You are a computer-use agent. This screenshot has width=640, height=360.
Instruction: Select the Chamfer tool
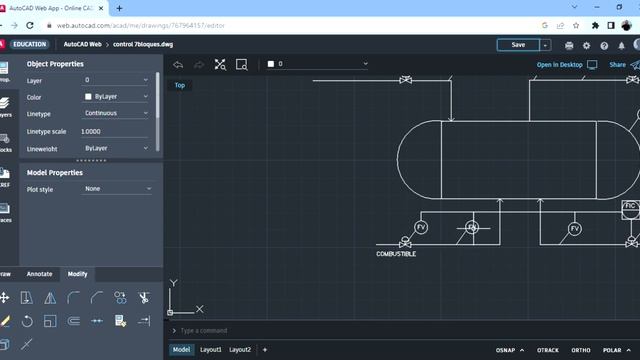(x=97, y=298)
